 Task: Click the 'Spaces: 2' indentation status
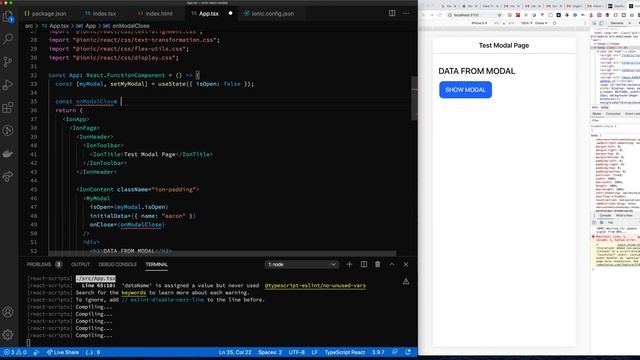click(270, 352)
